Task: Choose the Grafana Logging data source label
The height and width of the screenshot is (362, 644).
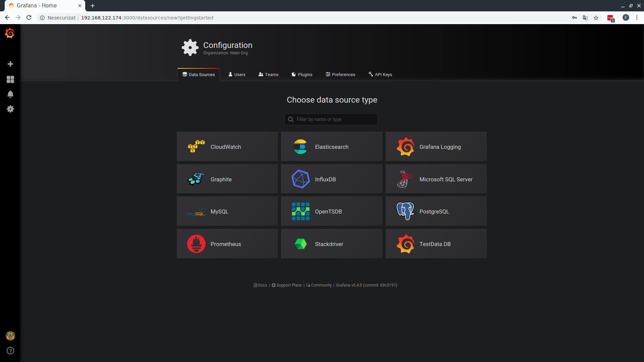Action: click(x=440, y=147)
